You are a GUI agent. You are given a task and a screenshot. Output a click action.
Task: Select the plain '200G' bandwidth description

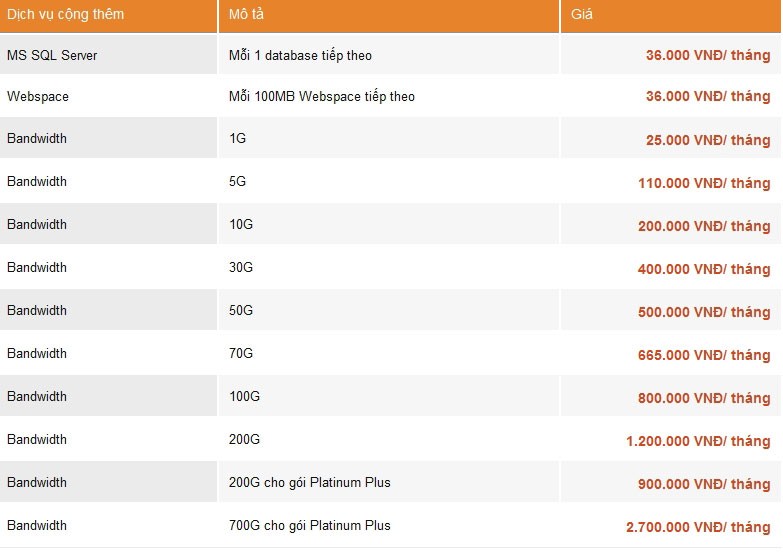[x=244, y=439]
